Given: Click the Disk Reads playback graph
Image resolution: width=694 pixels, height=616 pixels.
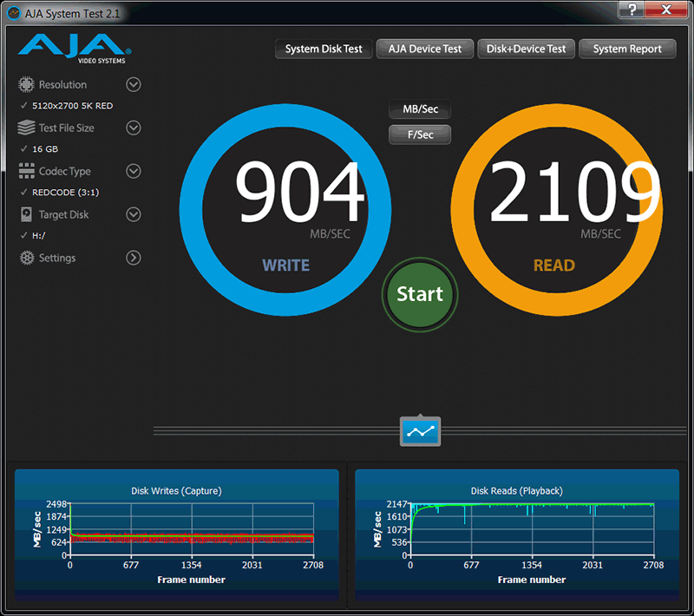Looking at the screenshot, I should coord(530,531).
